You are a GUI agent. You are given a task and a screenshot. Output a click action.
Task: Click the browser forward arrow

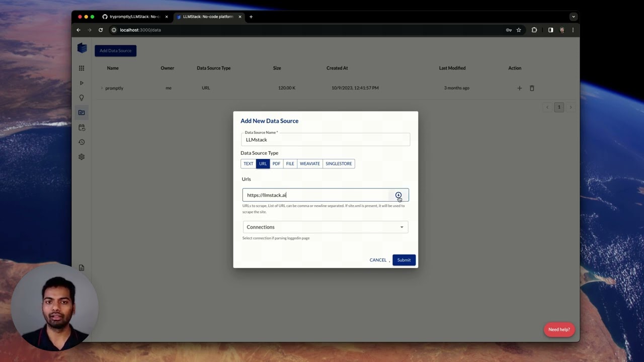90,30
